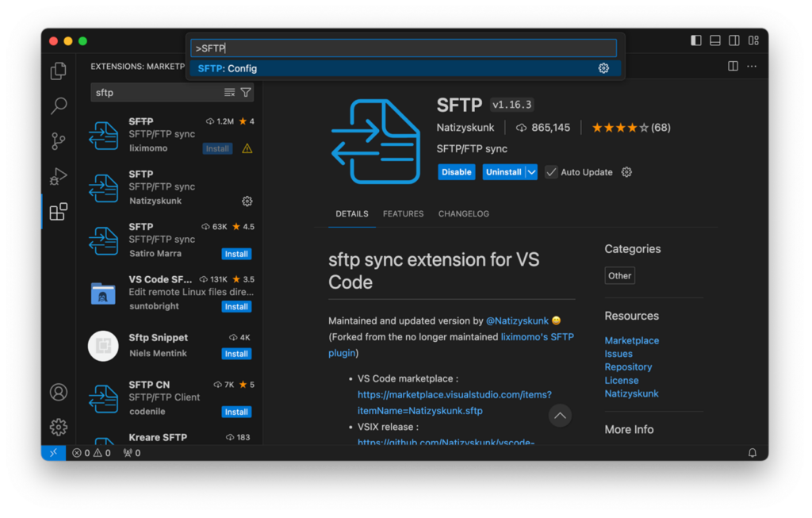Switch to the DETAILS tab
This screenshot has width=812, height=518.
click(x=352, y=214)
